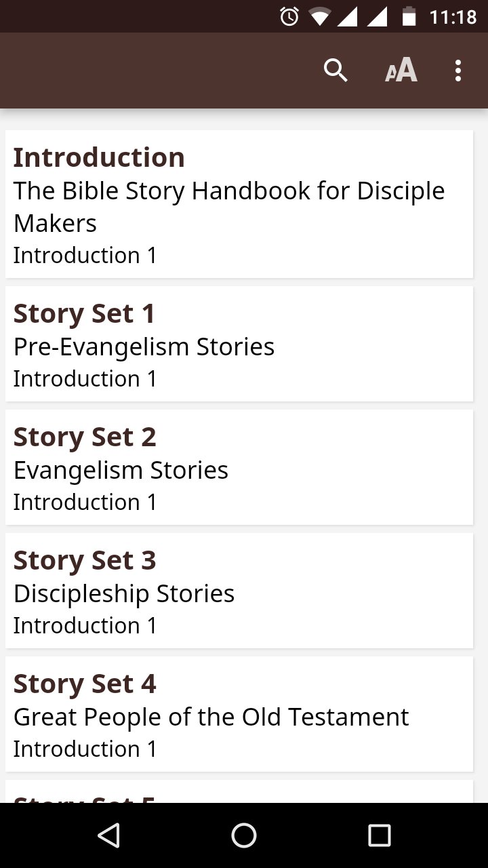Select the Evangelism Stories entry
488x868 pixels.
pyautogui.click(x=121, y=470)
